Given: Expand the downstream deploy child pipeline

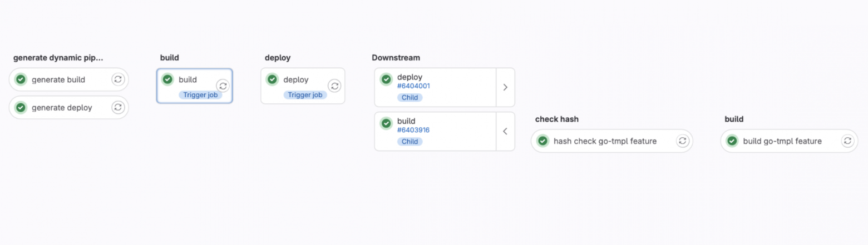Looking at the screenshot, I should click(505, 87).
